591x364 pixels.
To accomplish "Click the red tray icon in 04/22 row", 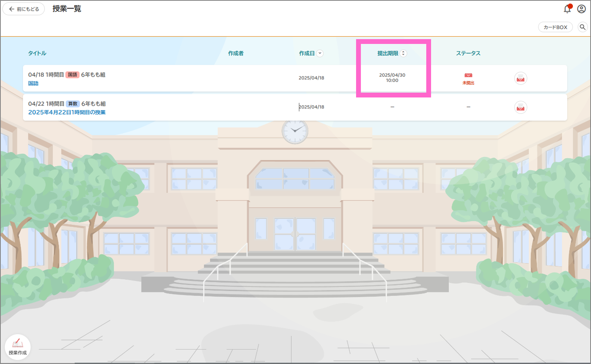I will 520,107.
